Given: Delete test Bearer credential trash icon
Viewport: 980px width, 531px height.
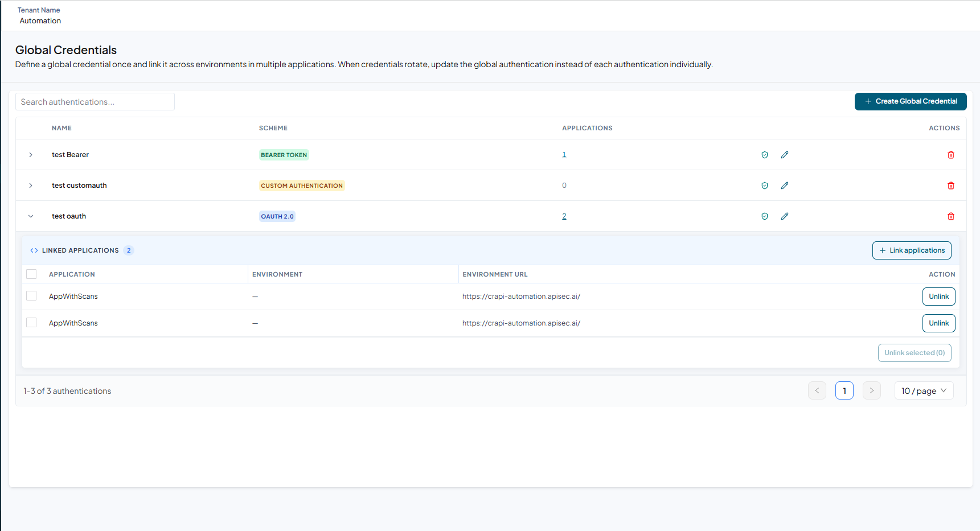Looking at the screenshot, I should (951, 155).
